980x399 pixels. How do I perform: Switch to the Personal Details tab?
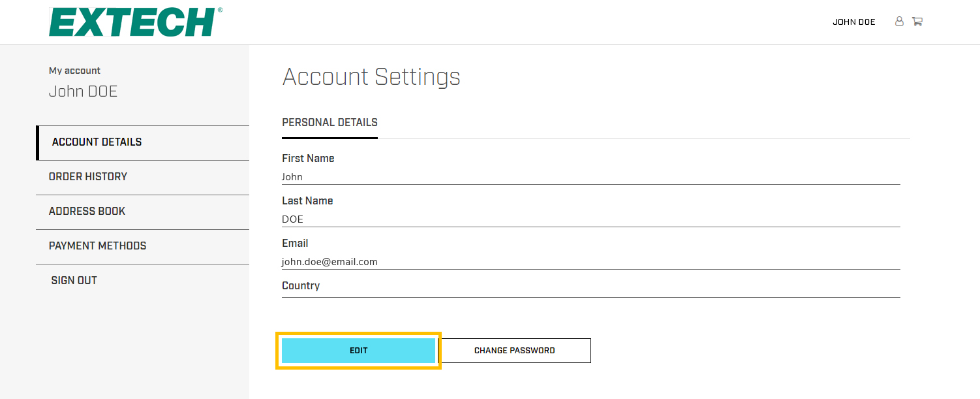329,123
